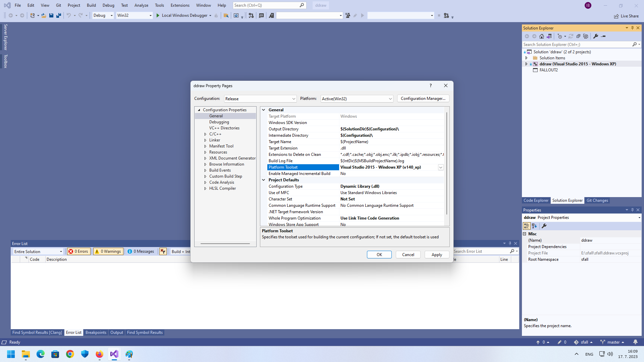This screenshot has height=362, width=644.
Task: Click the notifications bell in status bar
Action: 635,342
